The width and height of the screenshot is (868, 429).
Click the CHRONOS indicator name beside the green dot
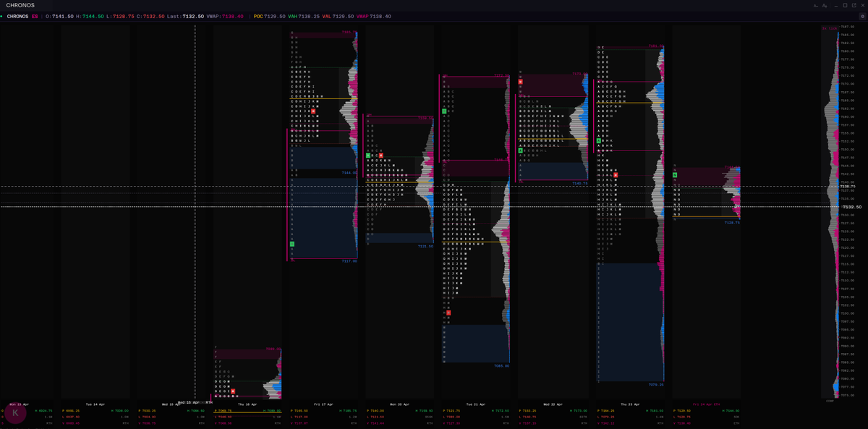point(18,16)
